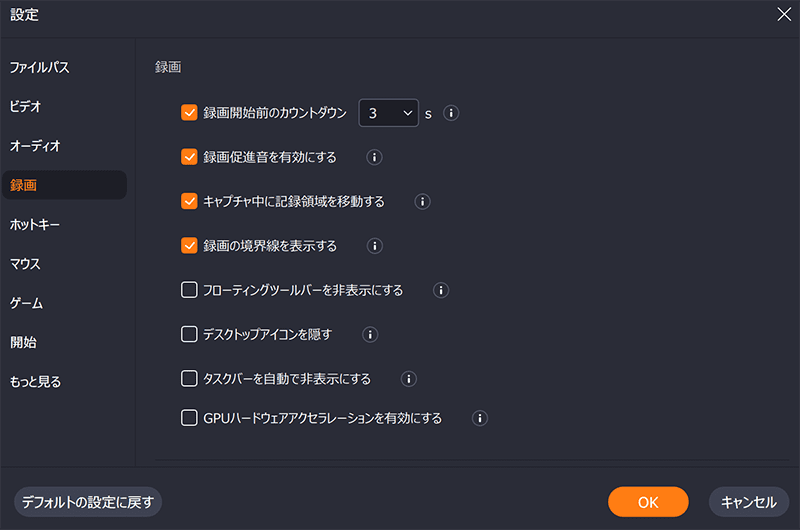Switch to the オーディオ settings section
Screen dimensions: 800x530
click(x=35, y=146)
